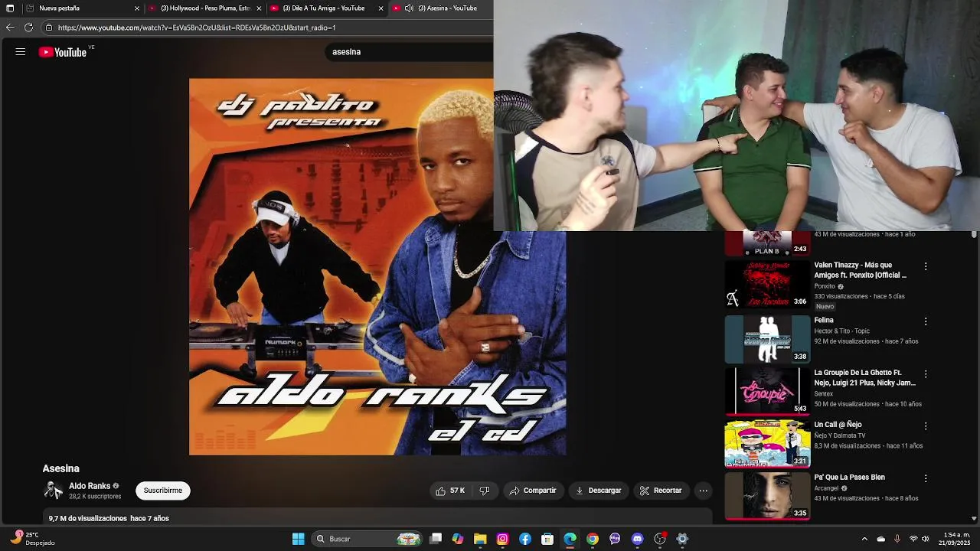Screen dimensions: 980x551
Task: Open Wi-Fi network settings in system tray
Action: [x=913, y=539]
